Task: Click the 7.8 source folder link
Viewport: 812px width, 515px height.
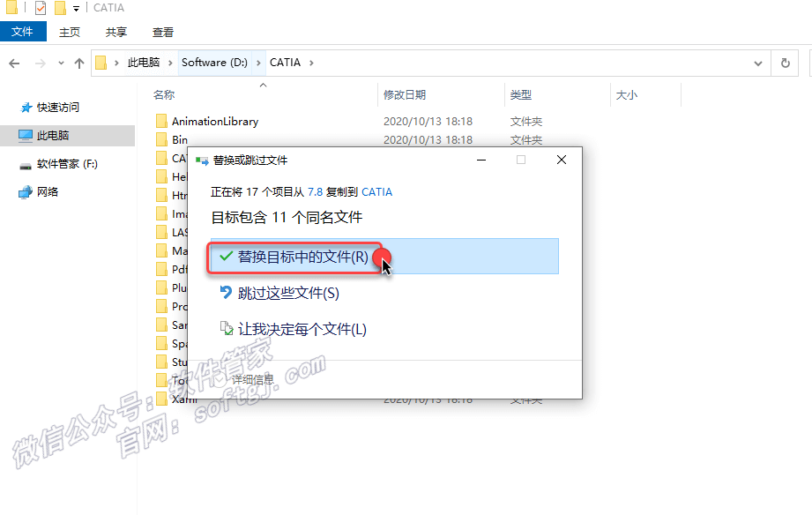Action: pyautogui.click(x=315, y=192)
